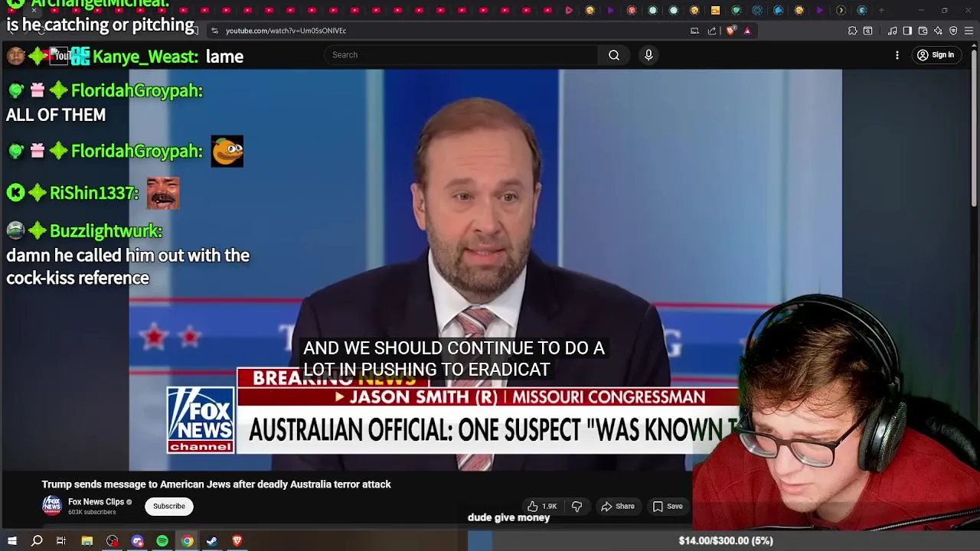Screen dimensions: 980x551
Task: Click the Sign in button
Action: coord(936,55)
